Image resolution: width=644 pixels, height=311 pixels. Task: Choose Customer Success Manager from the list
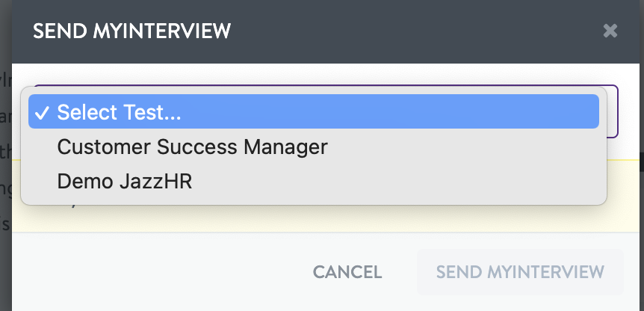pyautogui.click(x=192, y=147)
